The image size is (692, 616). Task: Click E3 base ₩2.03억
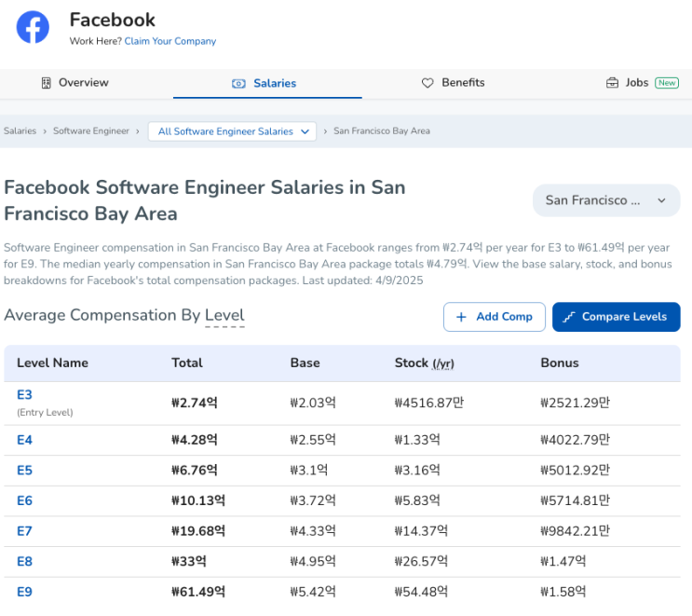pos(313,403)
